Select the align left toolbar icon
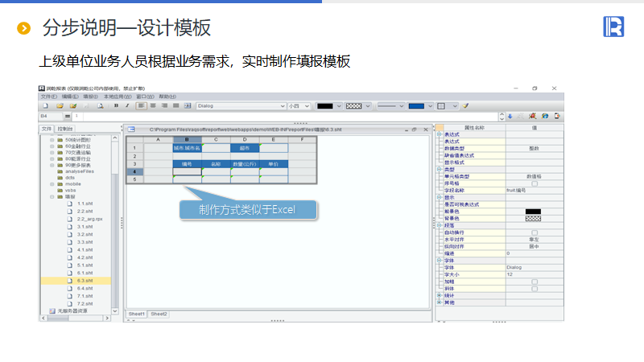This screenshot has width=644, height=362. click(142, 106)
